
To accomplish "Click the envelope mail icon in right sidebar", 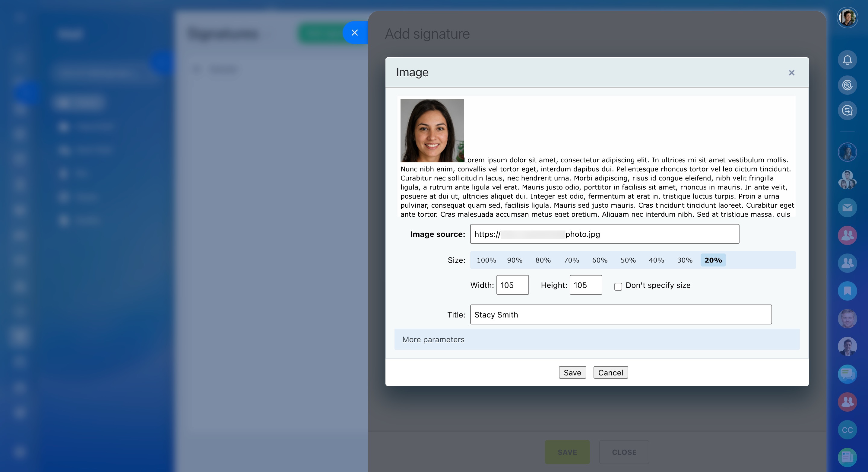I will point(847,207).
